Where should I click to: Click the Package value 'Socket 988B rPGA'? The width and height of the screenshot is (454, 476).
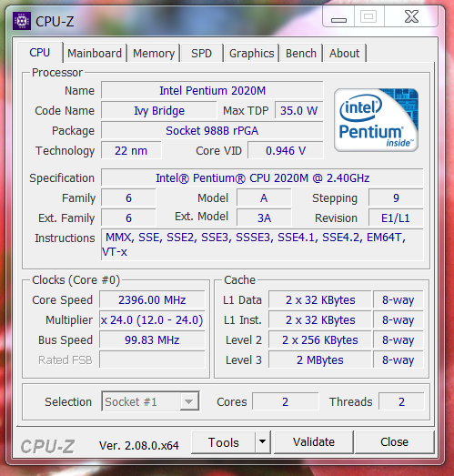point(212,130)
